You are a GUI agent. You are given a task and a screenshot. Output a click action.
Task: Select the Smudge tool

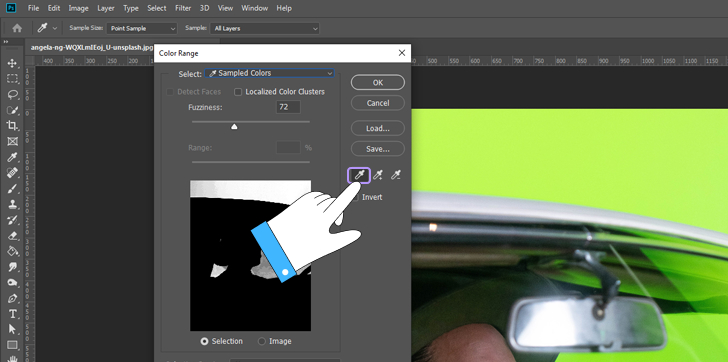(13, 267)
